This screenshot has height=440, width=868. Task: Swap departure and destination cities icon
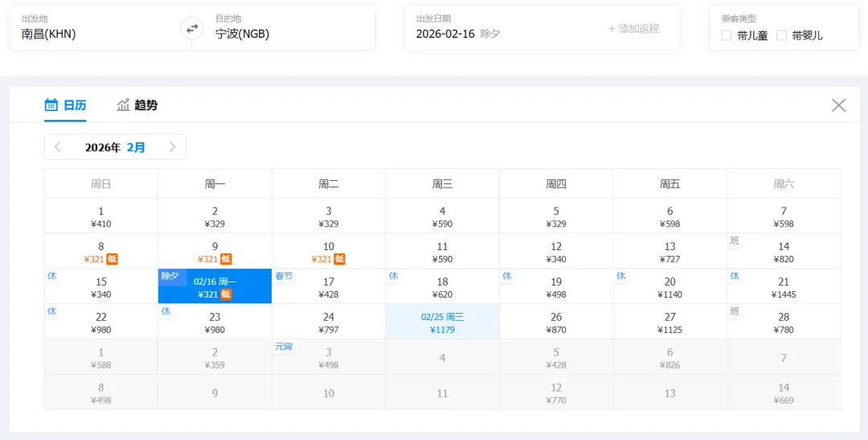[192, 28]
